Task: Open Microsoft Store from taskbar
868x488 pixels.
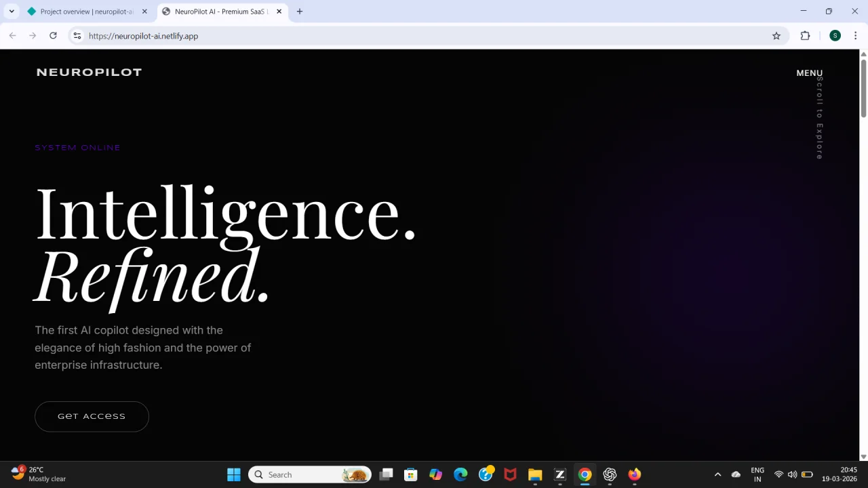Action: tap(410, 474)
